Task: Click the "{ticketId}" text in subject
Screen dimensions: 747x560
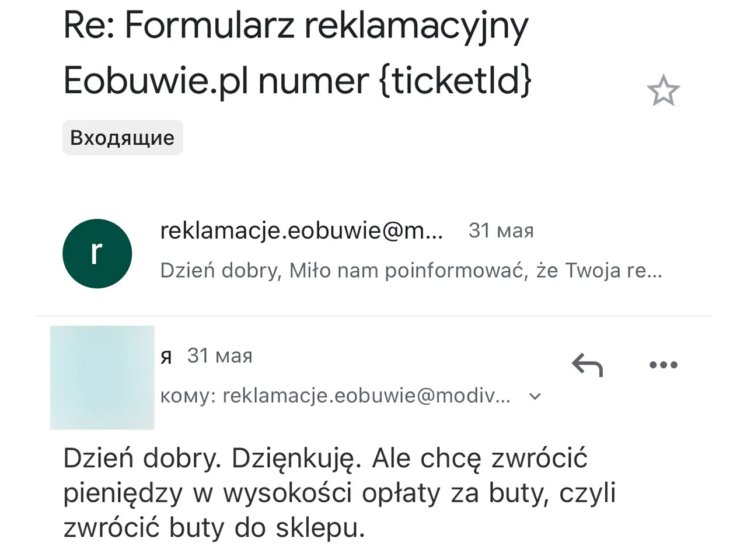Action: (455, 80)
